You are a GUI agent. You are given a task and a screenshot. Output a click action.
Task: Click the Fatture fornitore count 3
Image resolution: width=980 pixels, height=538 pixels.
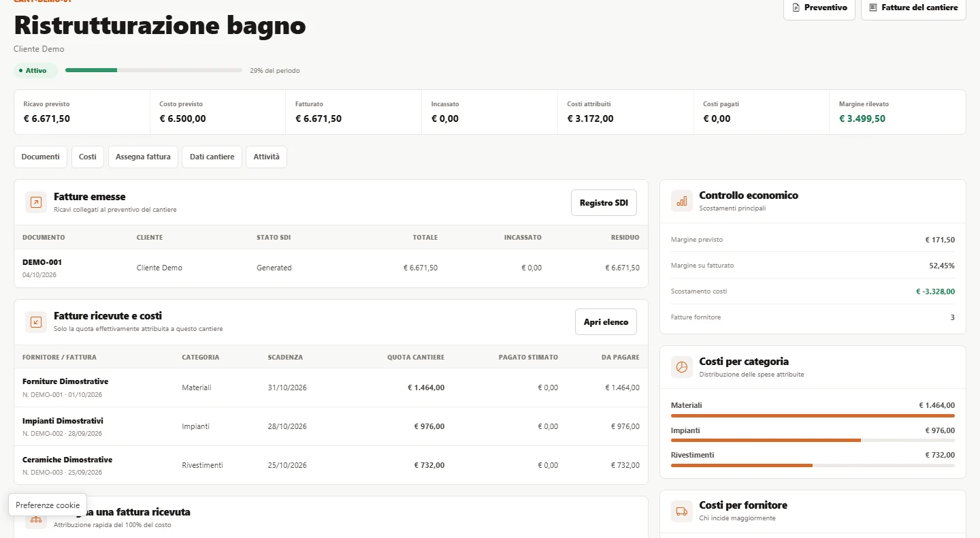point(953,317)
